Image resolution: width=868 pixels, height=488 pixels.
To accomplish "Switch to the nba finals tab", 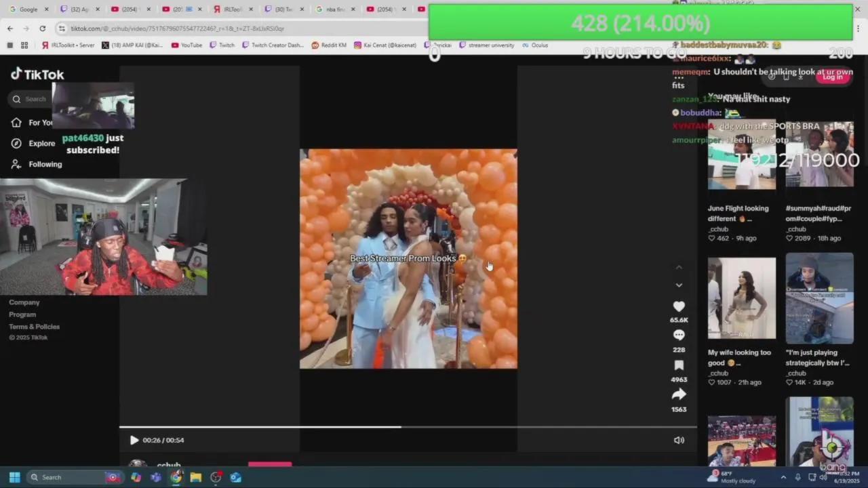I will (335, 9).
